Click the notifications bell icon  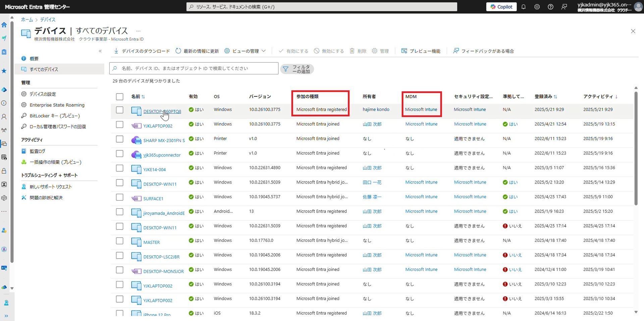[523, 7]
